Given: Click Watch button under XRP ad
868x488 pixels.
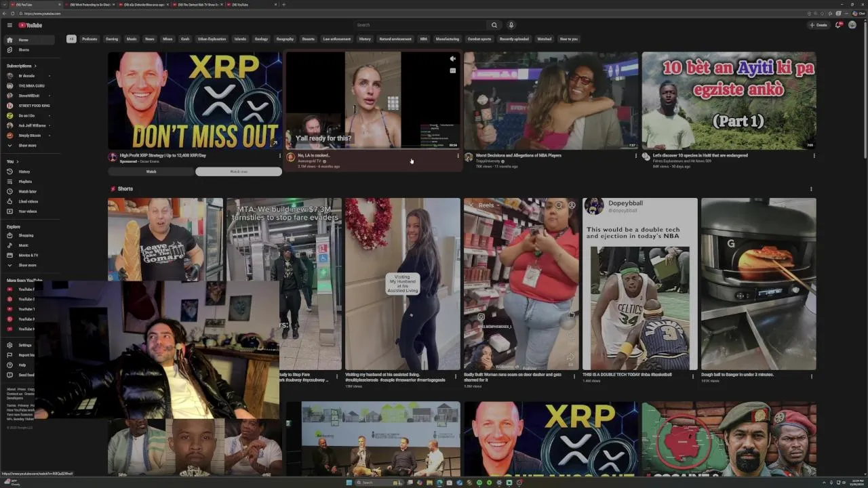Looking at the screenshot, I should [x=151, y=171].
